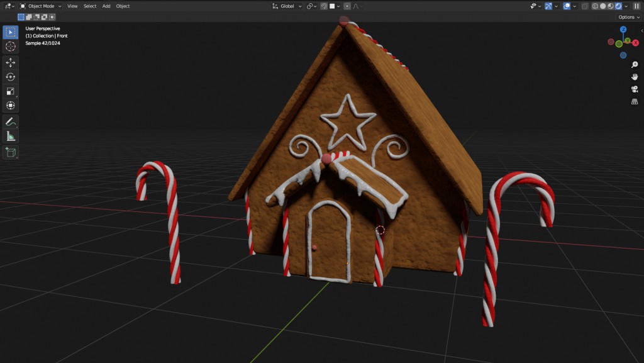The height and width of the screenshot is (363, 644).
Task: Pick the Rotate tool
Action: [x=11, y=77]
